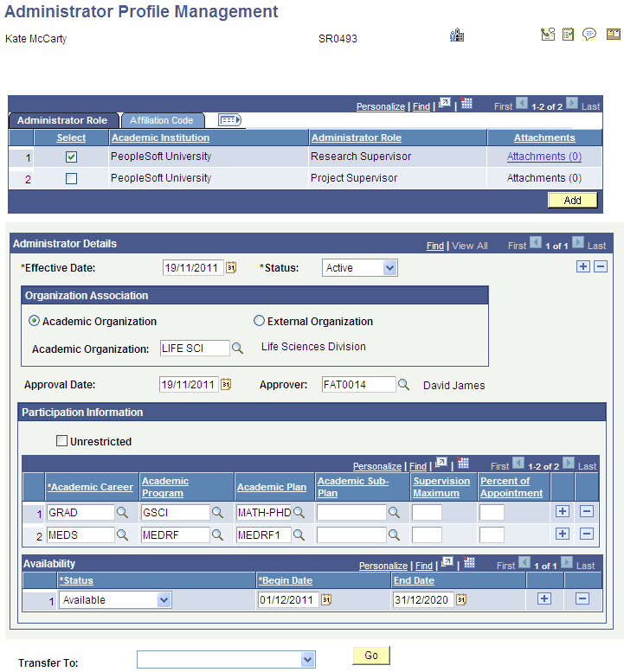The image size is (624, 672).
Task: Switch to Affiliation Code tab
Action: [162, 120]
